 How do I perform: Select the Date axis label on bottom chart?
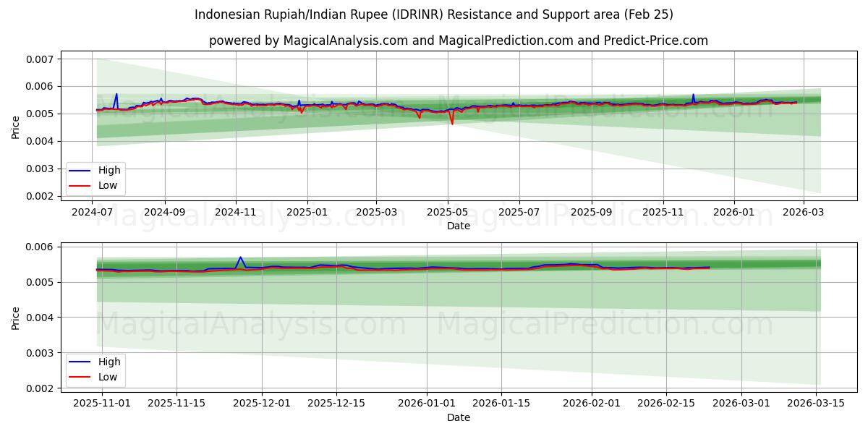(460, 417)
